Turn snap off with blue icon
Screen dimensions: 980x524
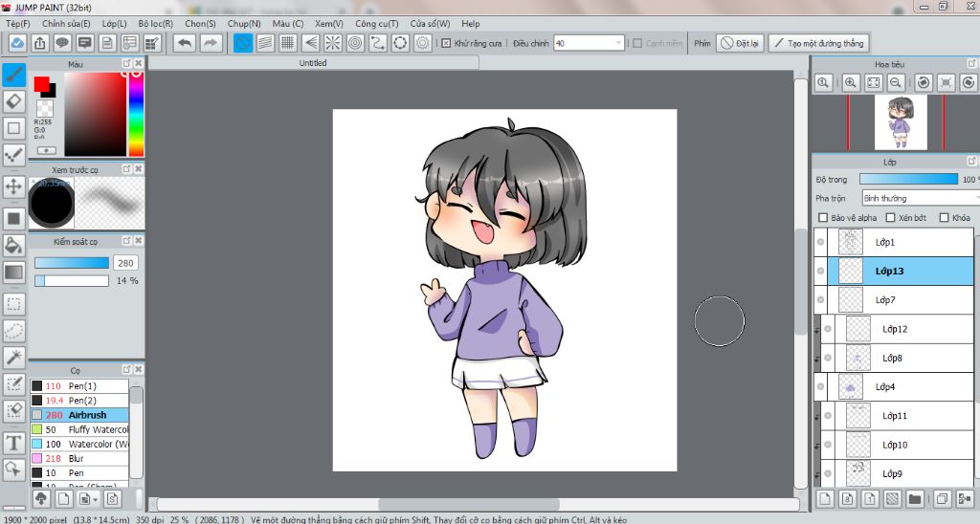coord(243,43)
